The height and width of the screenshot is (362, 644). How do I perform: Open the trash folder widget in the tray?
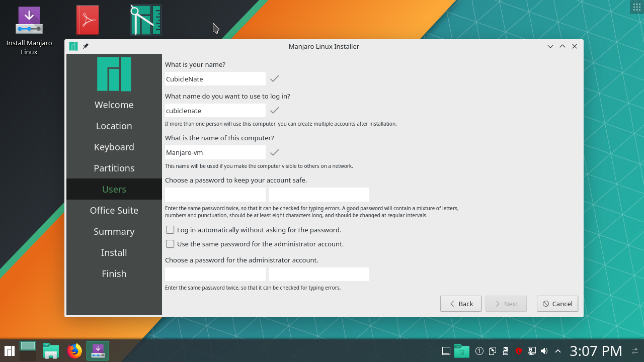point(461,350)
